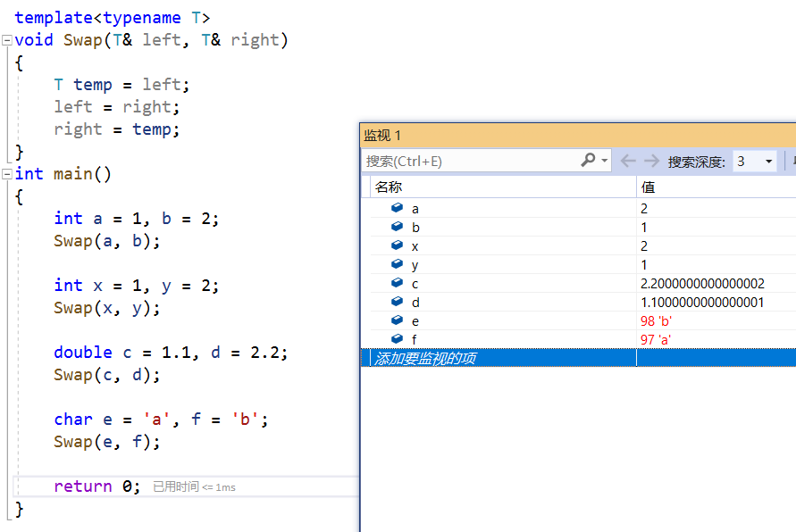
Task: Select the red value 97 'a'
Action: tap(656, 340)
